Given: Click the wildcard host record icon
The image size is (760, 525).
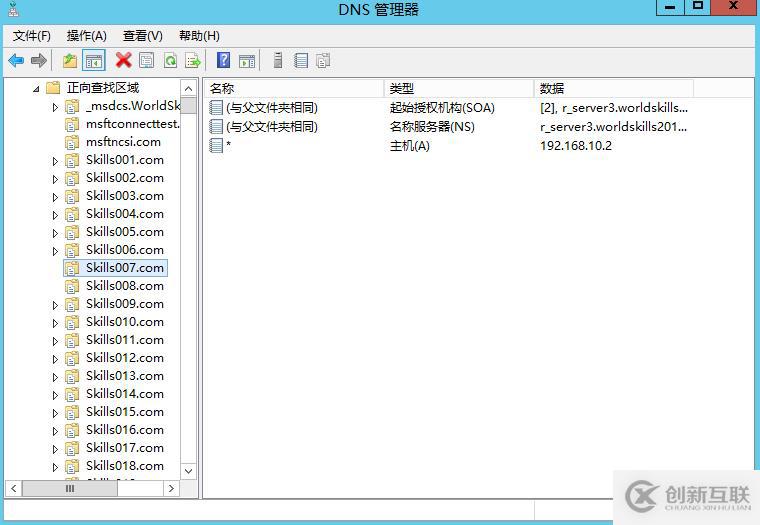Looking at the screenshot, I should 216,145.
